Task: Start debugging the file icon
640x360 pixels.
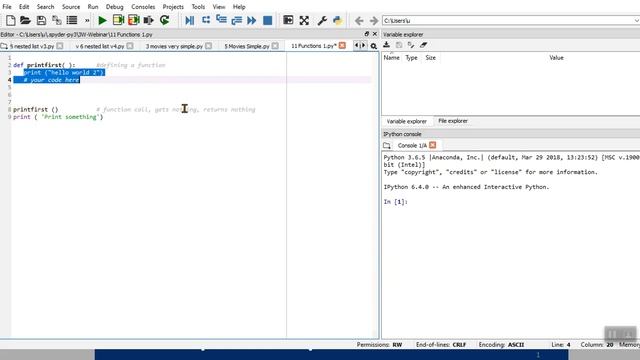Action: pos(189,20)
